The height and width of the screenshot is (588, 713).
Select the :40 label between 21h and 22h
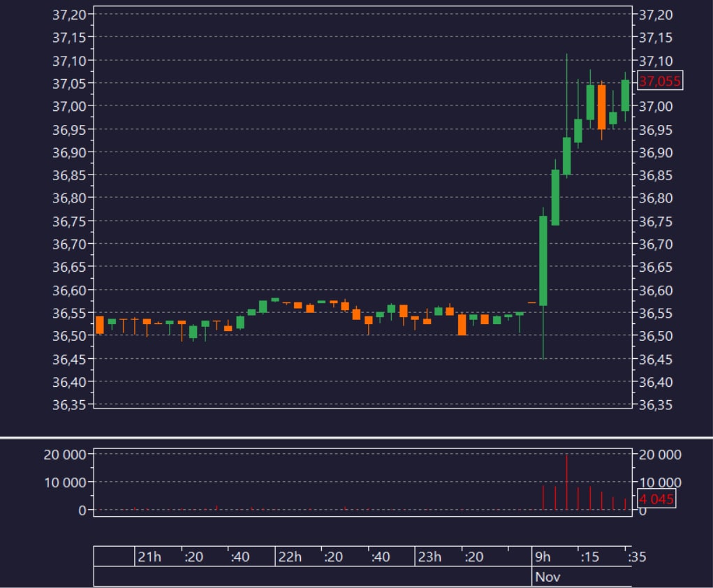(240, 557)
